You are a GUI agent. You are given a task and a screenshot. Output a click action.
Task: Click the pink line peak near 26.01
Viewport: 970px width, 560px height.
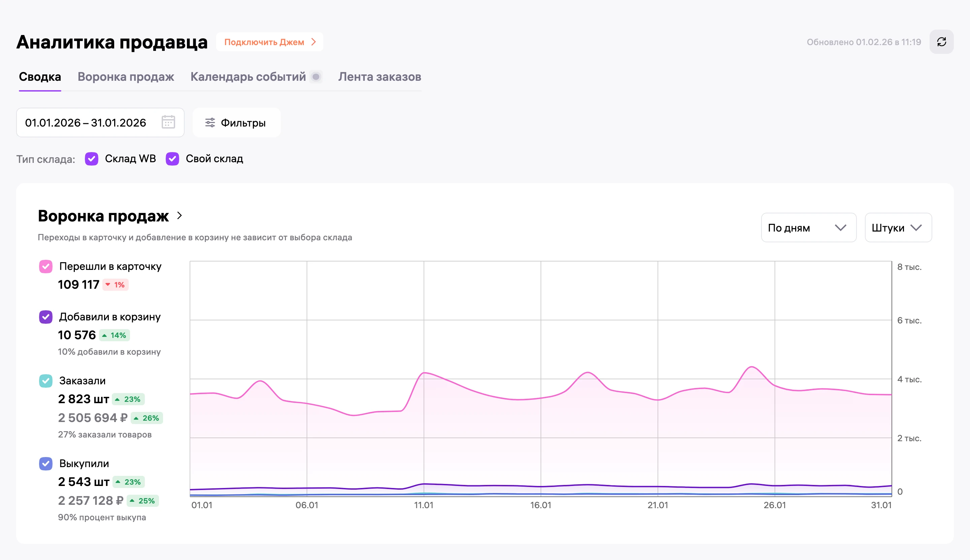pos(751,367)
